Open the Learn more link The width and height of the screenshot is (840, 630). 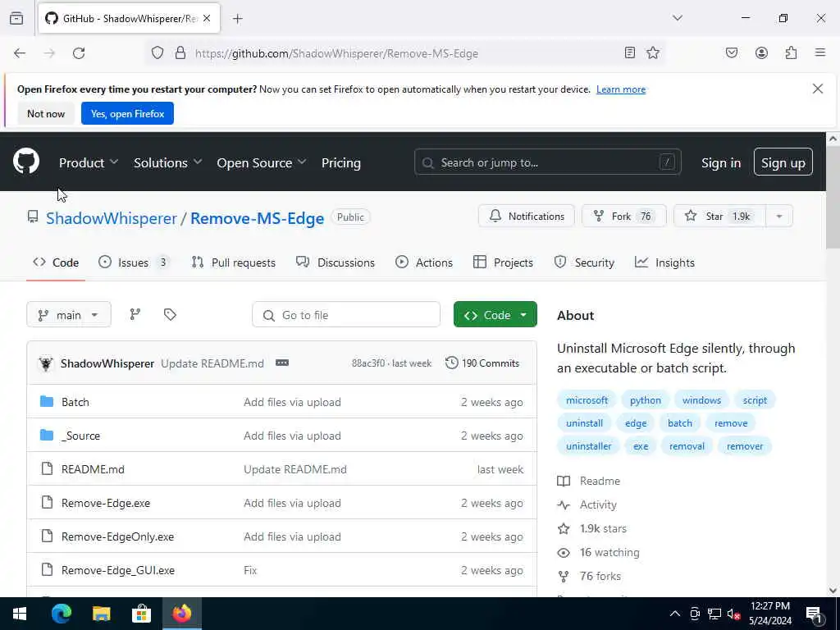(x=621, y=89)
